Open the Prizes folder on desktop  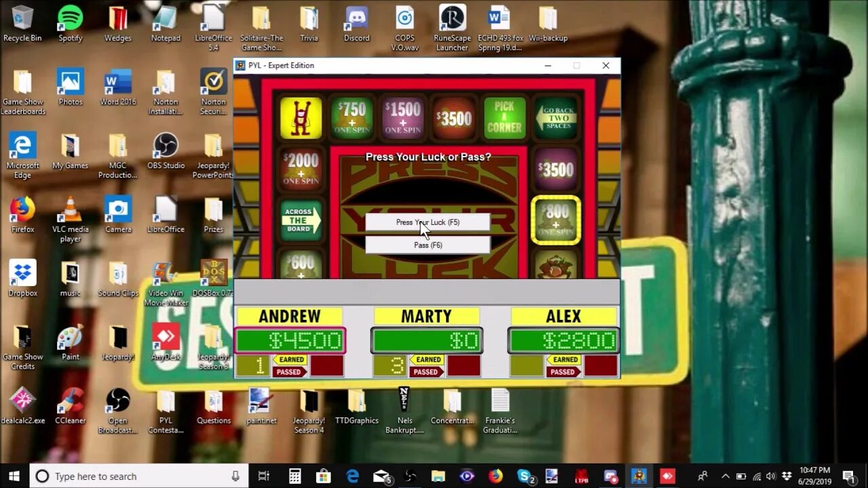[214, 215]
